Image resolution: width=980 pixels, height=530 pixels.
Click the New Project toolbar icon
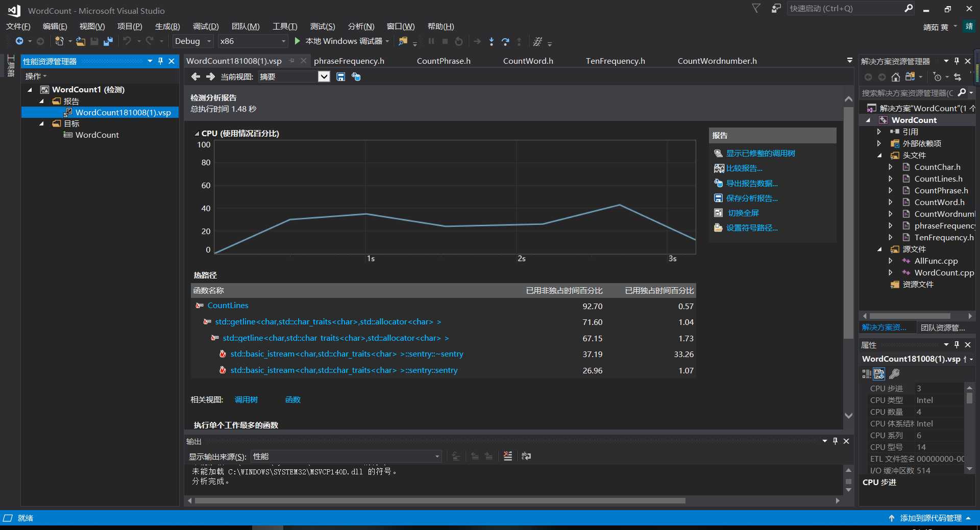pyautogui.click(x=59, y=41)
